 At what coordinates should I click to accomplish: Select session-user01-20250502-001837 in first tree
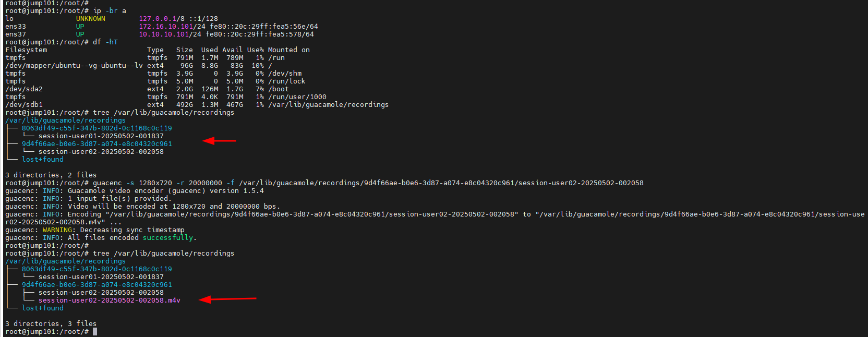coord(101,136)
